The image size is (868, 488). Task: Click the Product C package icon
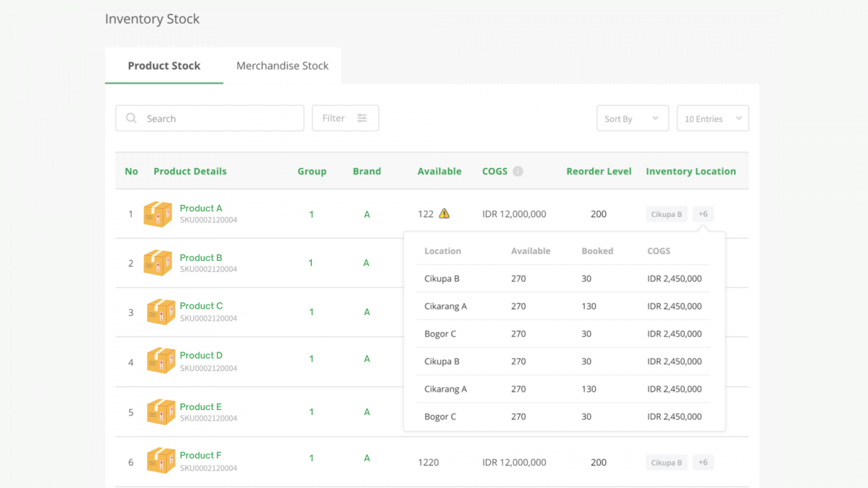(x=160, y=312)
